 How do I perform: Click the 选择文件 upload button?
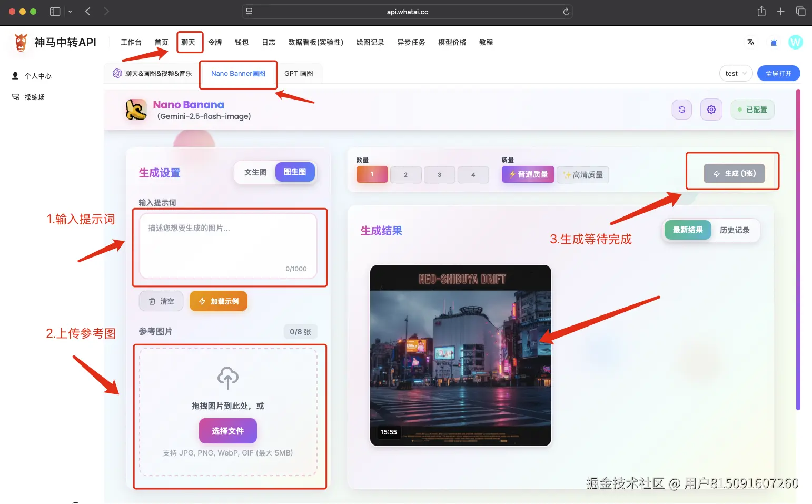pyautogui.click(x=227, y=430)
